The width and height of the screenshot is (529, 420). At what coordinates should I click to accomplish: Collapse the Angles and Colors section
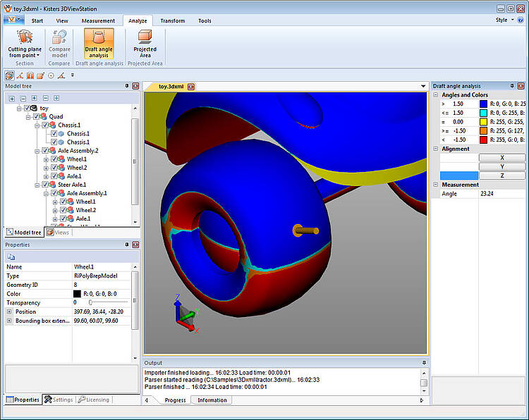(436, 95)
